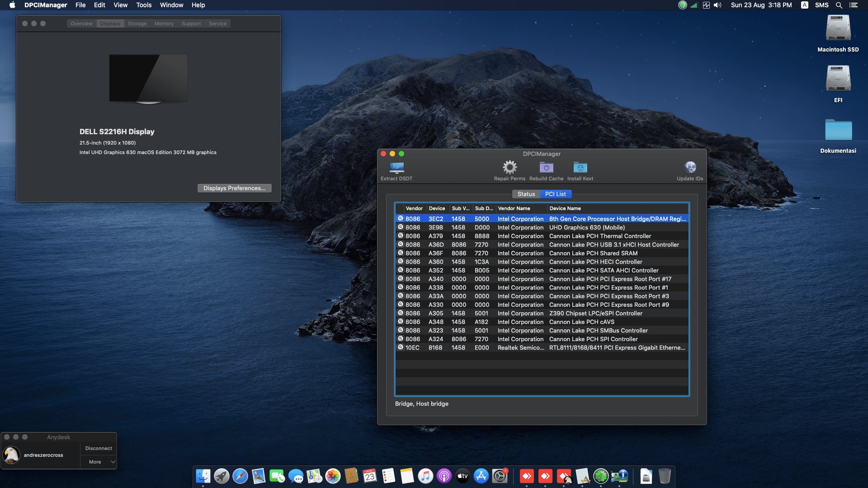Select the UHD Graphics 630 (Mobile) row
Viewport: 868px width, 488px height.
[587, 227]
